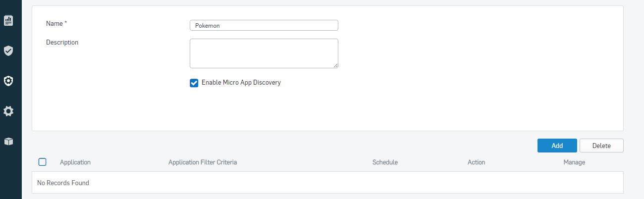This screenshot has width=644, height=199.
Task: Open the reports chart icon in sidebar
Action: tap(8, 20)
